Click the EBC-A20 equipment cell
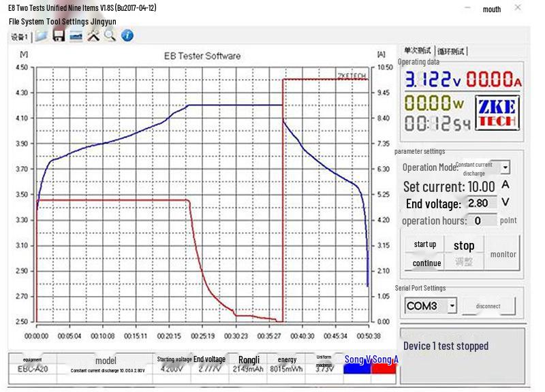Image resolution: width=545 pixels, height=392 pixels. pos(33,369)
